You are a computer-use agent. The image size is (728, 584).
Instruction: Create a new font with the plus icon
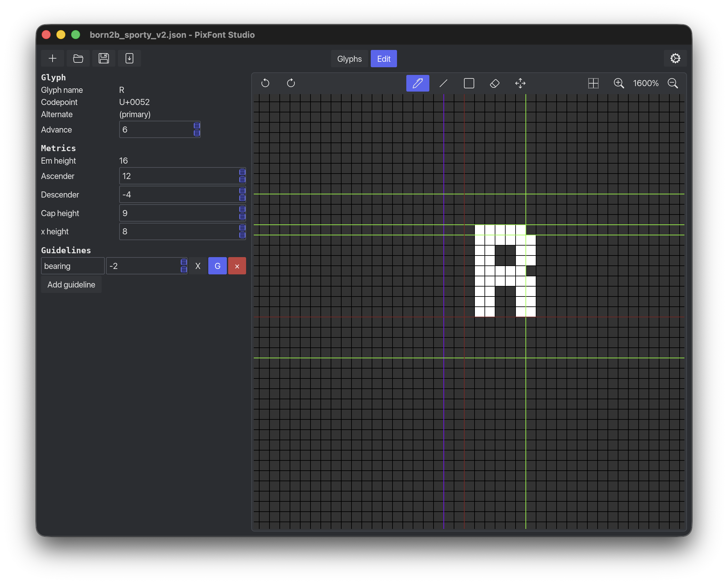coord(52,58)
